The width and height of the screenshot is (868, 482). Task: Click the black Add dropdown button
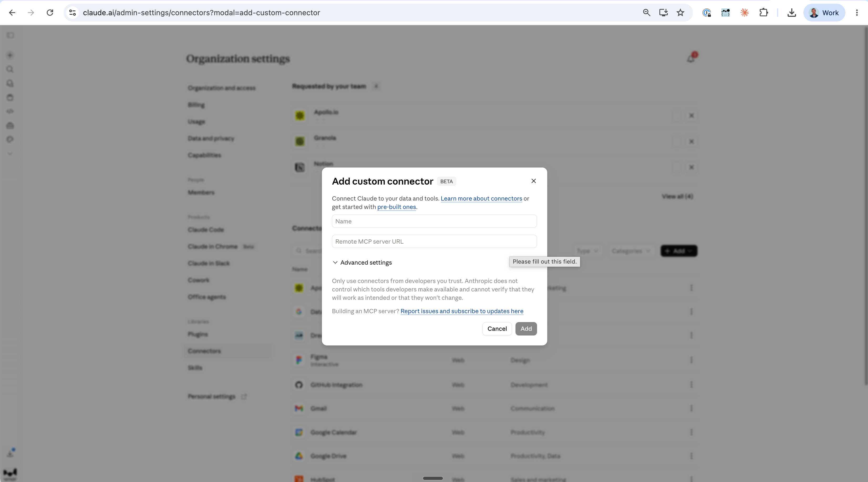(x=679, y=251)
